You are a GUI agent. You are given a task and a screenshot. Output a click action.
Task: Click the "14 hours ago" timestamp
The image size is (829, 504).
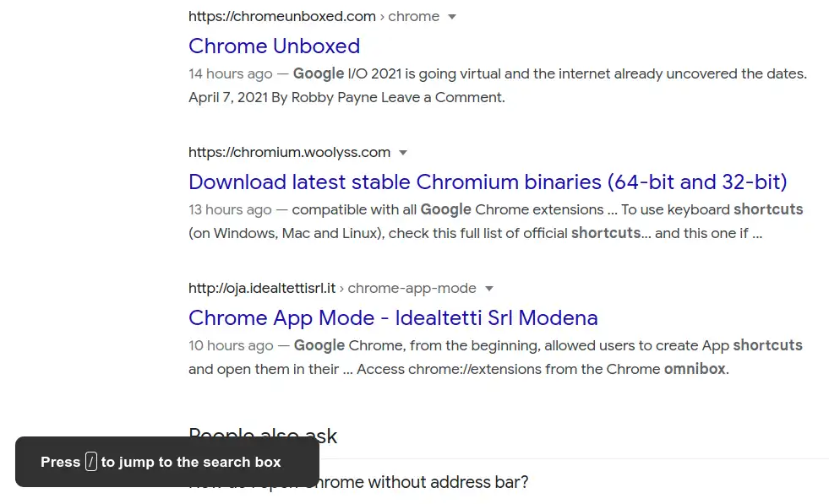coord(230,73)
